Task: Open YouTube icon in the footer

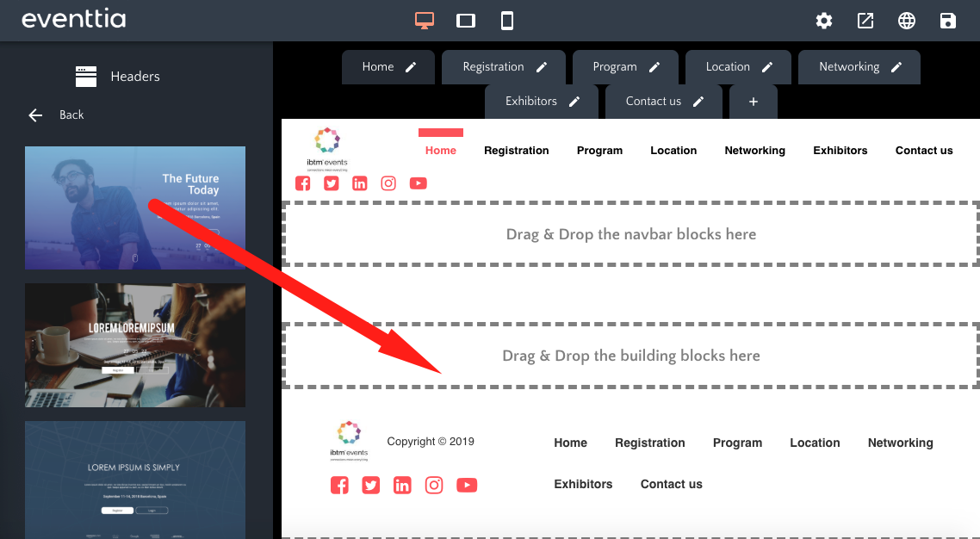Action: 466,486
